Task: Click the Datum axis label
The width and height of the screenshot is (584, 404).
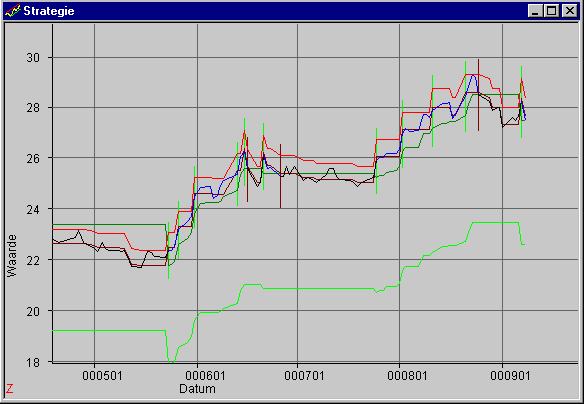Action: (197, 389)
